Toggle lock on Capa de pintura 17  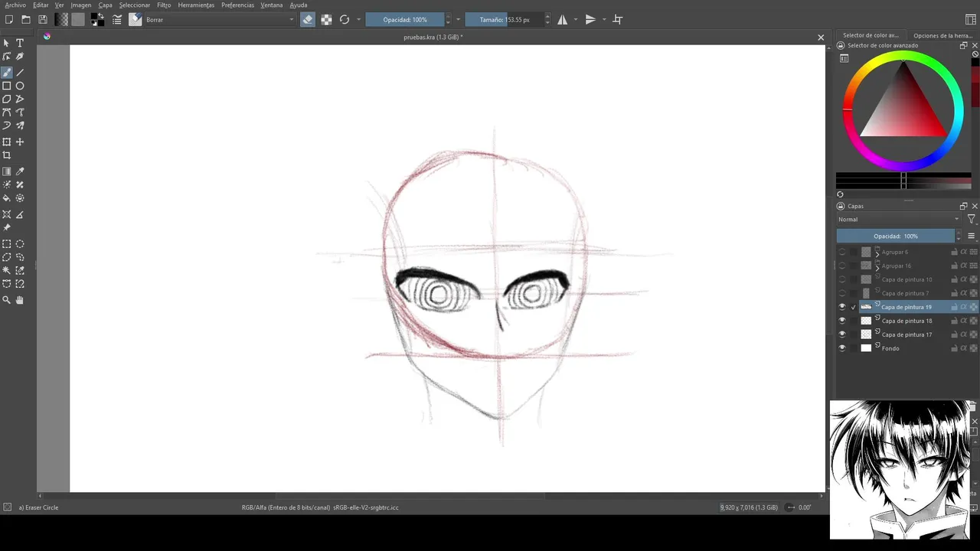click(955, 334)
